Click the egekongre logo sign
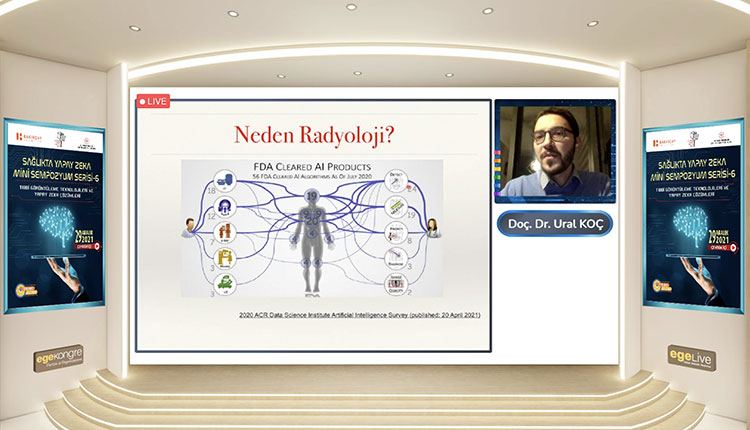Screen dimensions: 750x430 58,357
